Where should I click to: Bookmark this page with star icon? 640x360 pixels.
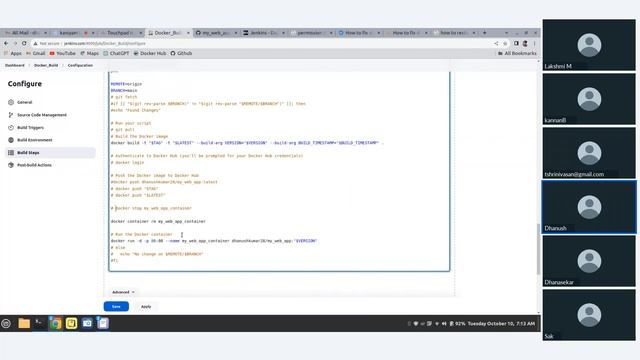pyautogui.click(x=505, y=43)
